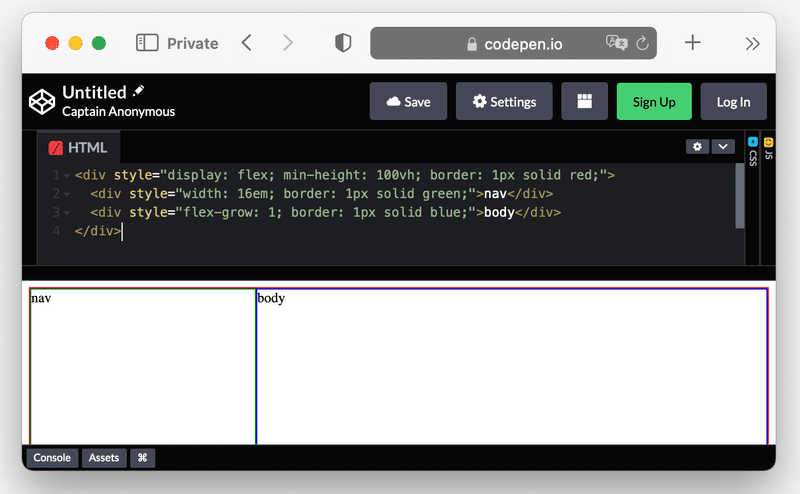Save the pen
Viewport: 800px width, 494px height.
[x=408, y=102]
